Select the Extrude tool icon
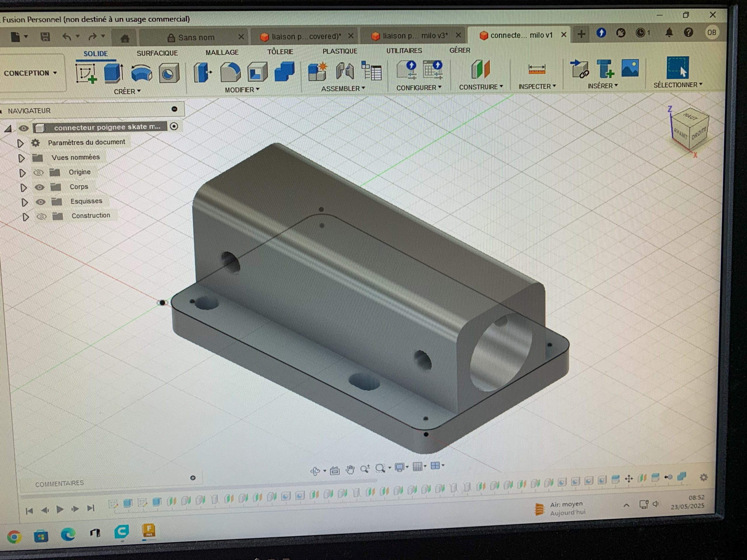Viewport: 747px width, 560px height. (113, 73)
